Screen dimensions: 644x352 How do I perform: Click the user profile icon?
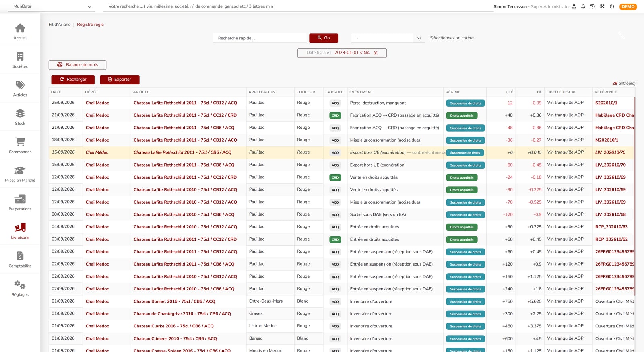(574, 6)
